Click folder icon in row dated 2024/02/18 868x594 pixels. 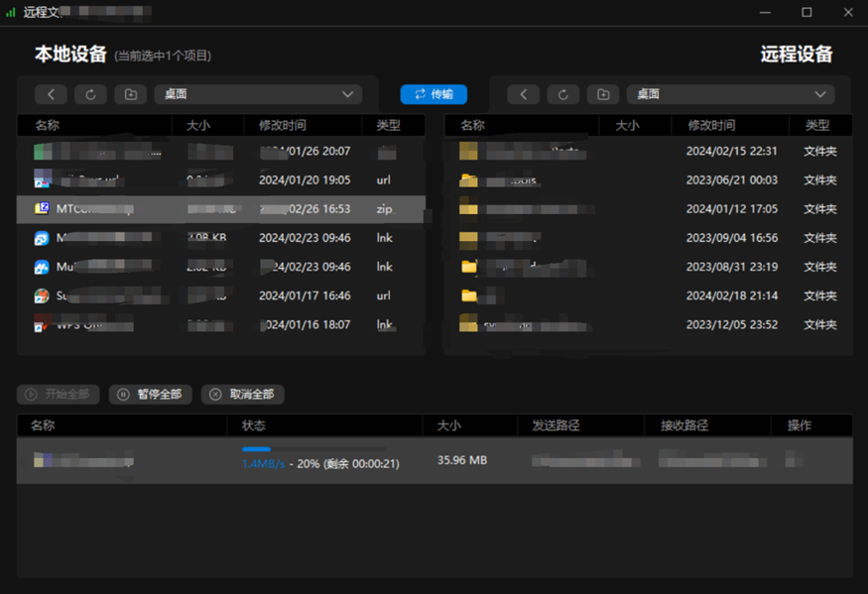point(469,296)
